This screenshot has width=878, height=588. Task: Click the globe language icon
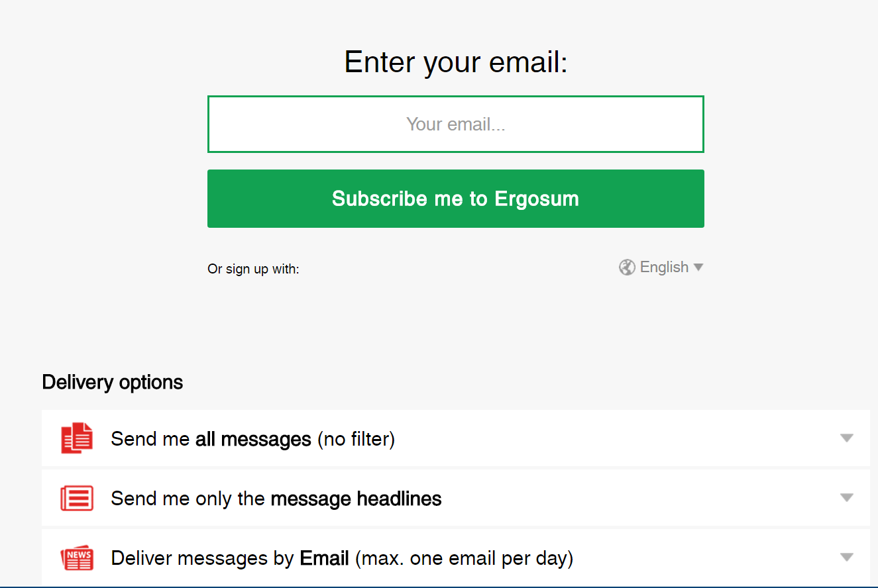point(627,268)
